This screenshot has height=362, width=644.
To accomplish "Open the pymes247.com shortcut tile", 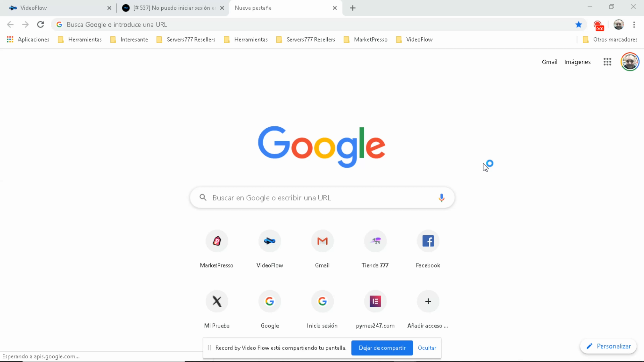I will pyautogui.click(x=375, y=310).
